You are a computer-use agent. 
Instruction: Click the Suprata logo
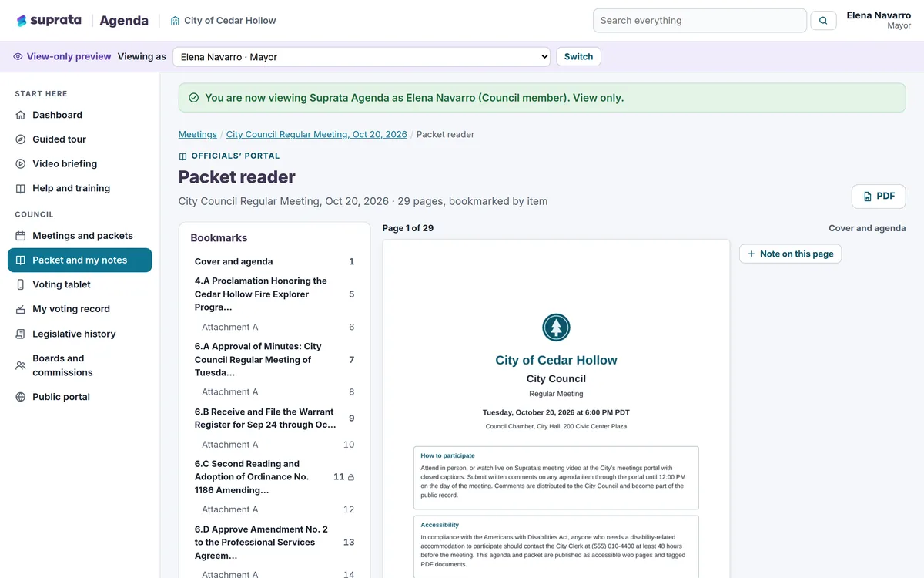(x=49, y=21)
